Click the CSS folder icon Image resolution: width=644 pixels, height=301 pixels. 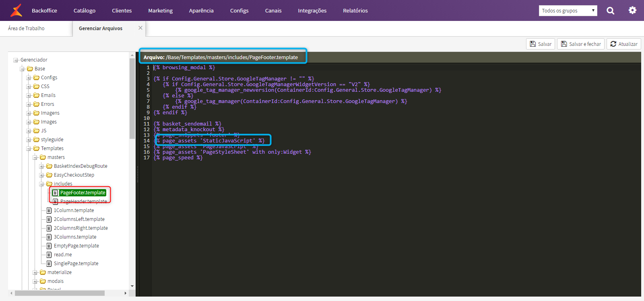[36, 87]
